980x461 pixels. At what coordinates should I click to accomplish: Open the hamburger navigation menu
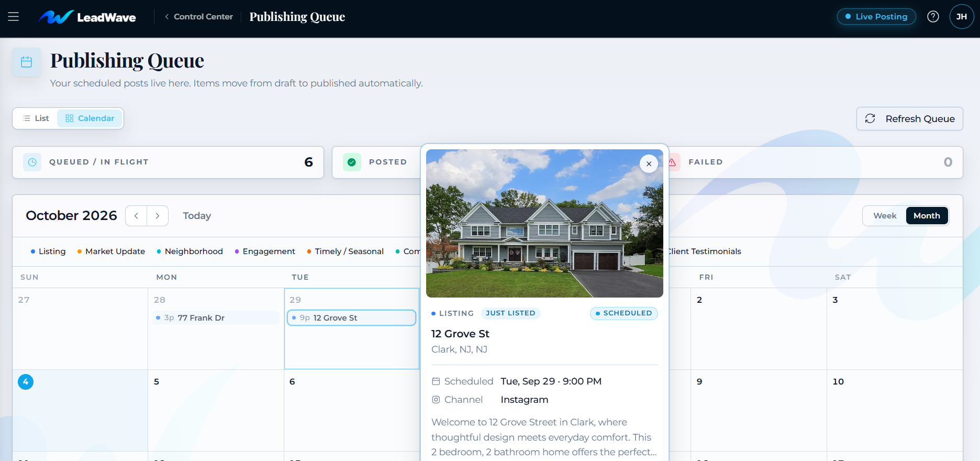14,17
